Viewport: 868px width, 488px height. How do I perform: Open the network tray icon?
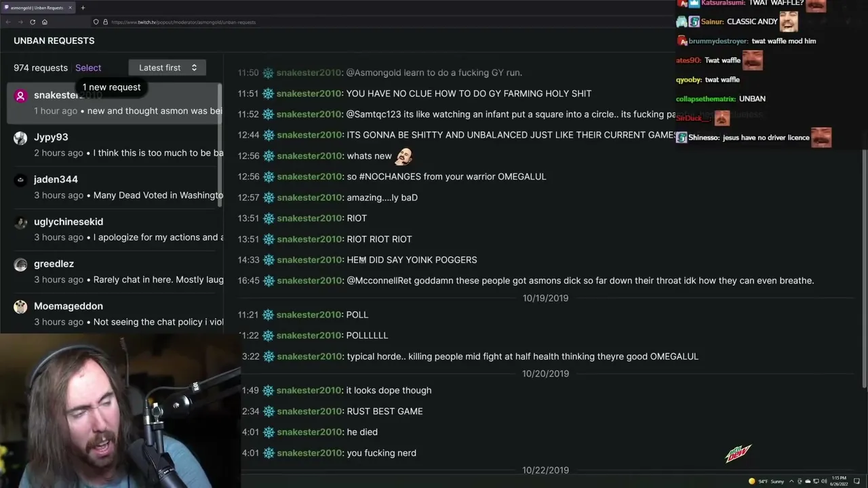point(816,481)
